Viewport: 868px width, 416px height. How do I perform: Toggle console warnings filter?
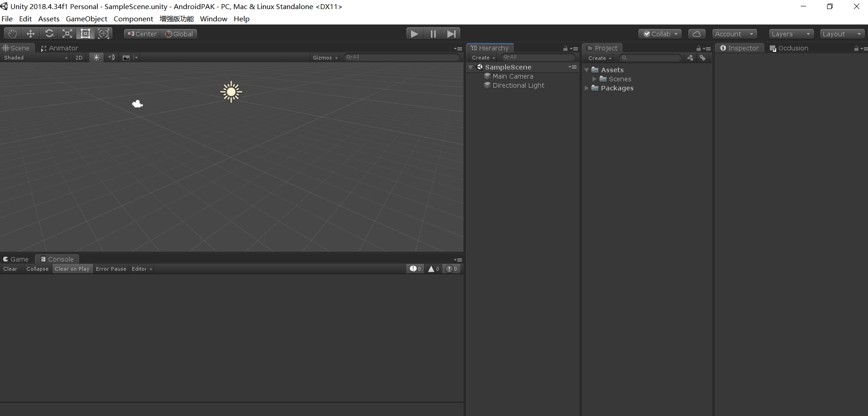(x=433, y=269)
